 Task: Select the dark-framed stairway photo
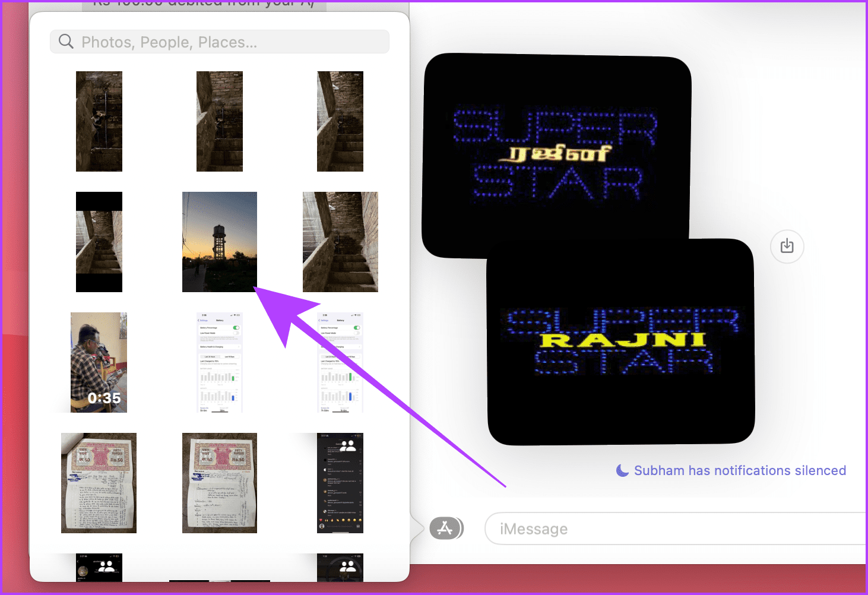[99, 242]
